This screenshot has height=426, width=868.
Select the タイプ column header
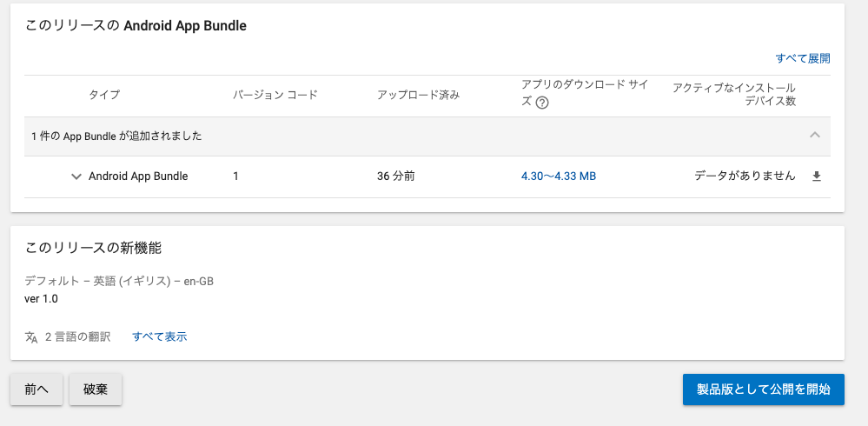pyautogui.click(x=104, y=95)
